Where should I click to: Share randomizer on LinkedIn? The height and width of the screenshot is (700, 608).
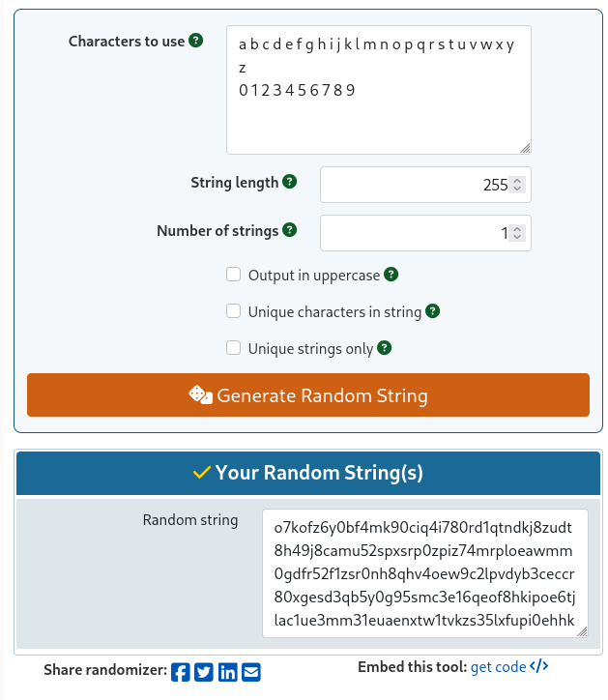click(228, 672)
